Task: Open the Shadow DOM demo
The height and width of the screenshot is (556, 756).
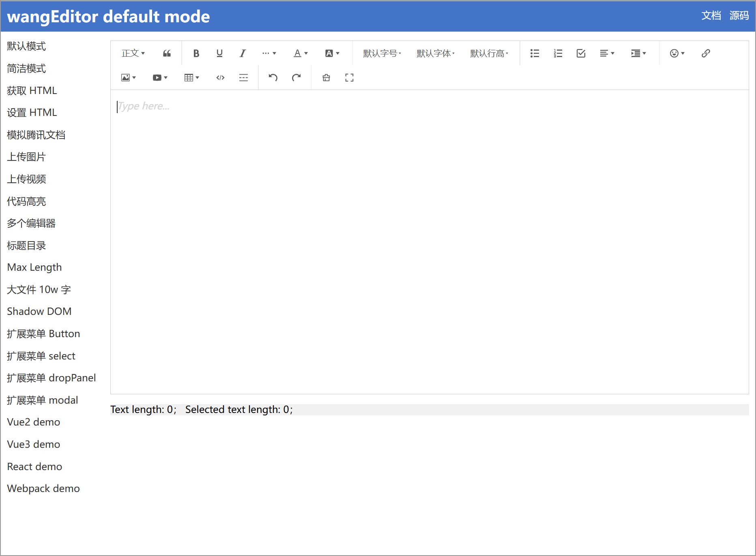Action: tap(39, 312)
